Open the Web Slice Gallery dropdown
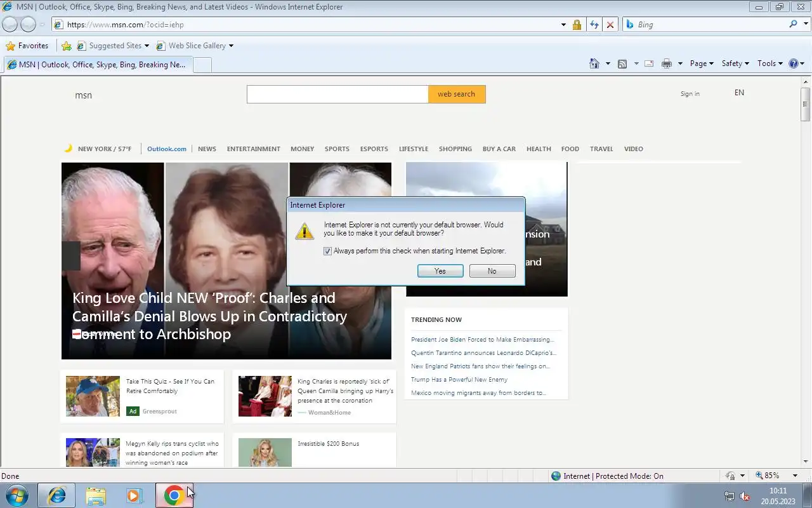Screen dimensions: 812x508 pos(231,46)
